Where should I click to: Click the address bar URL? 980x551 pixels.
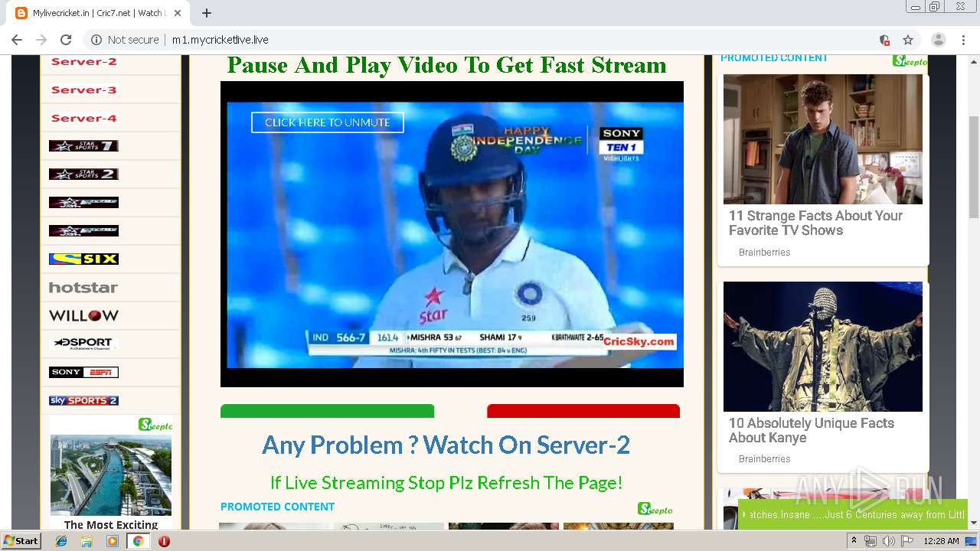[220, 40]
